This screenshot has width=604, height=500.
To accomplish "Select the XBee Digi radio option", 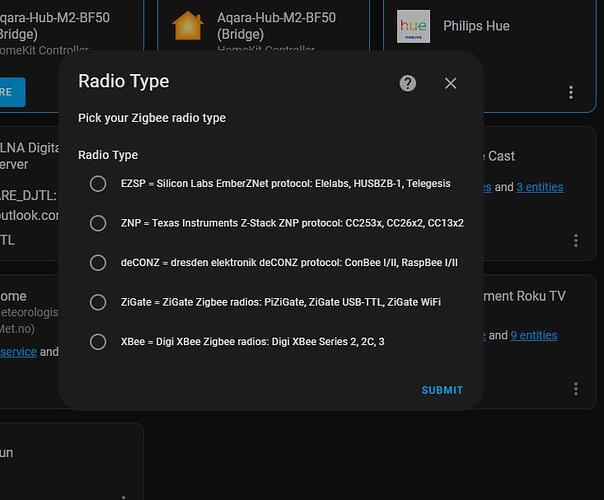I will click(98, 342).
